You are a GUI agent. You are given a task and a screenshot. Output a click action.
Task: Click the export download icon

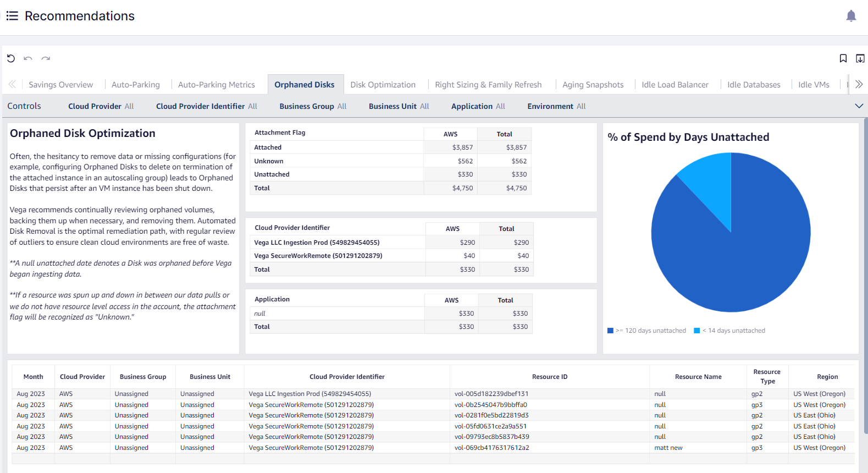click(x=860, y=58)
